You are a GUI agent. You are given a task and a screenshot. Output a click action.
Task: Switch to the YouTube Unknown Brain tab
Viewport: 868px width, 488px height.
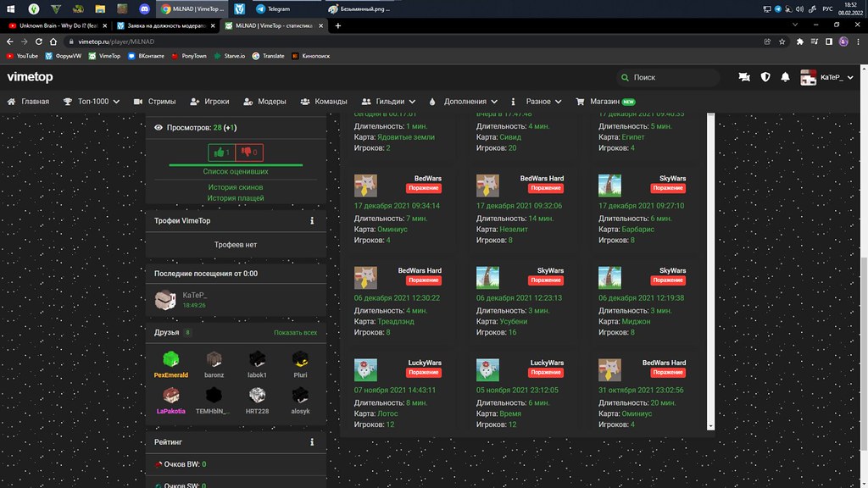[x=57, y=25]
